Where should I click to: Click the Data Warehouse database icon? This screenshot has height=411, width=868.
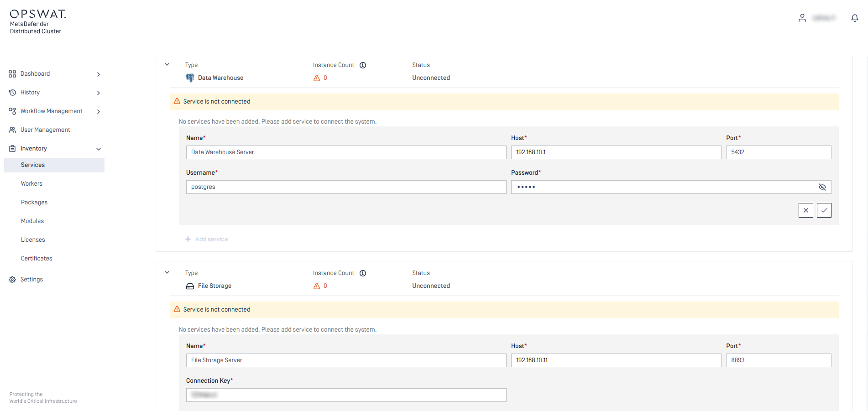click(x=190, y=78)
